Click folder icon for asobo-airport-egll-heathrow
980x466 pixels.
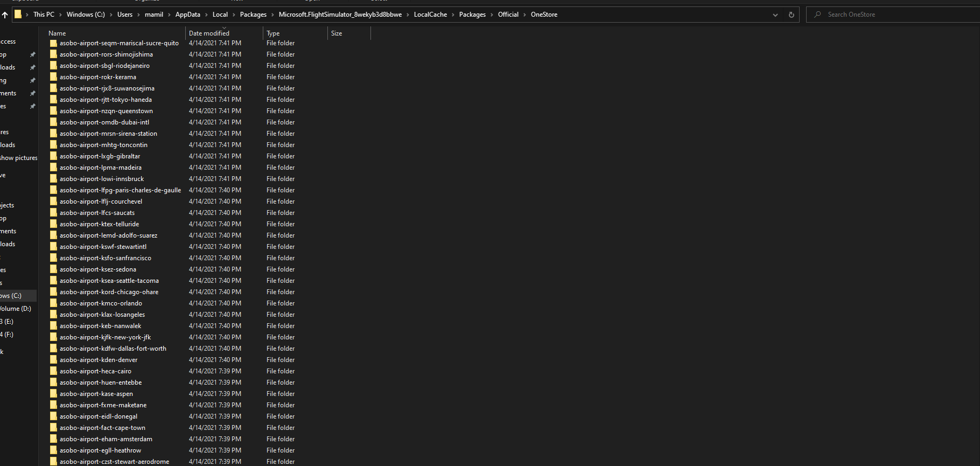coord(53,450)
